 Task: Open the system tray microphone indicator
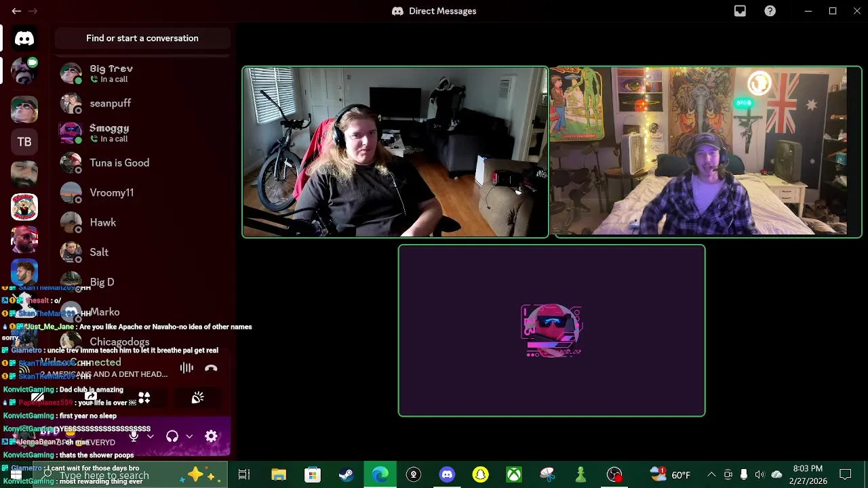pos(744,474)
